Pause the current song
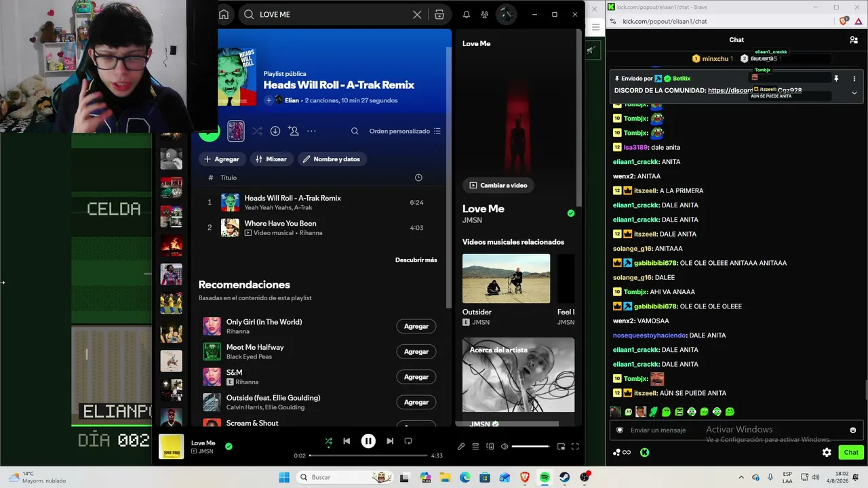This screenshot has width=868, height=488. (368, 441)
